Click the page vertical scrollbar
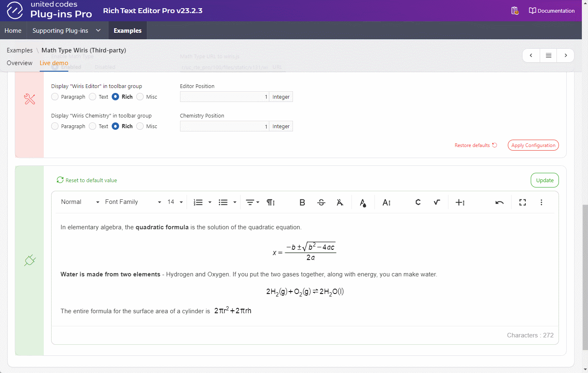This screenshot has height=373, width=588. (x=585, y=277)
